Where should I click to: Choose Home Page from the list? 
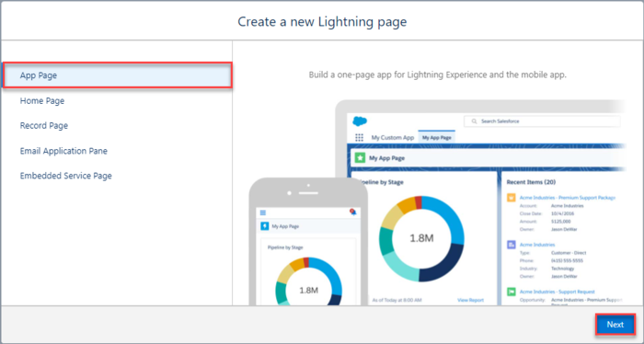[x=42, y=100]
